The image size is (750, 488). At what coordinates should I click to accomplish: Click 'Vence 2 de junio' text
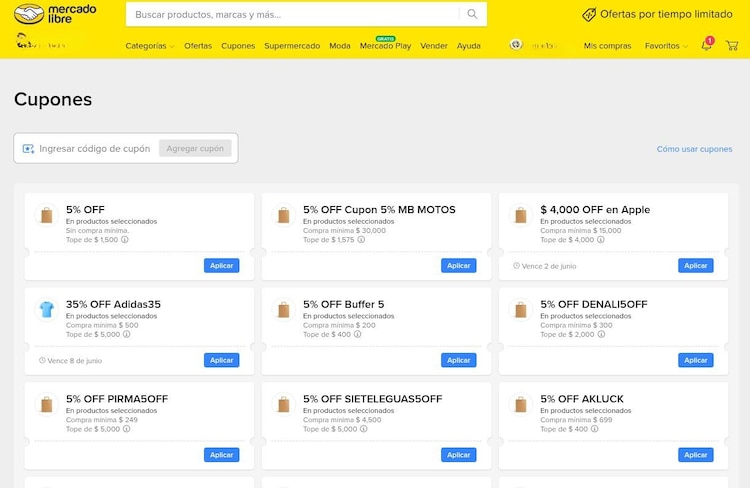[549, 266]
